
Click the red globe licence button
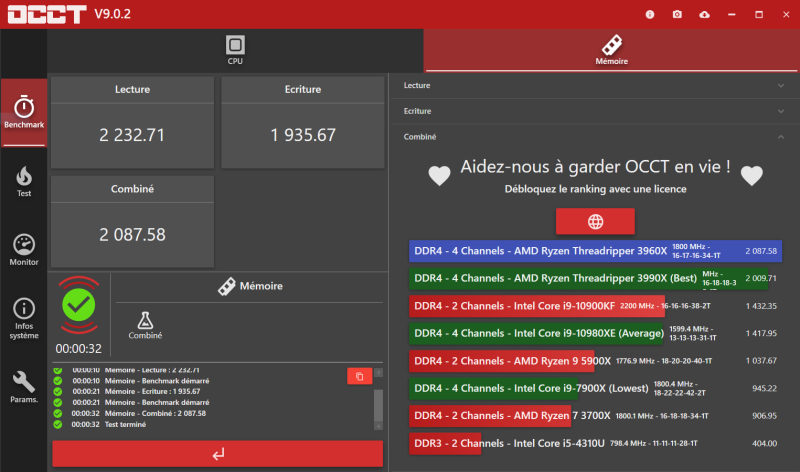(x=595, y=221)
